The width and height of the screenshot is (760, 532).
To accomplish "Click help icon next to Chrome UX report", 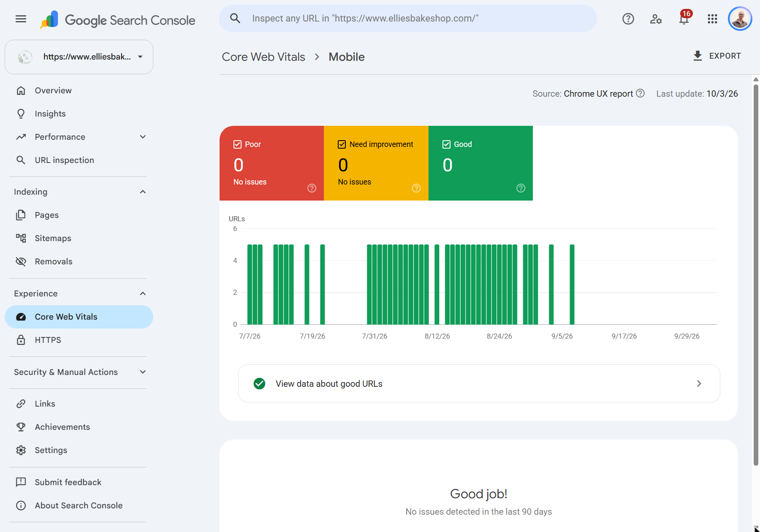I will tap(640, 93).
